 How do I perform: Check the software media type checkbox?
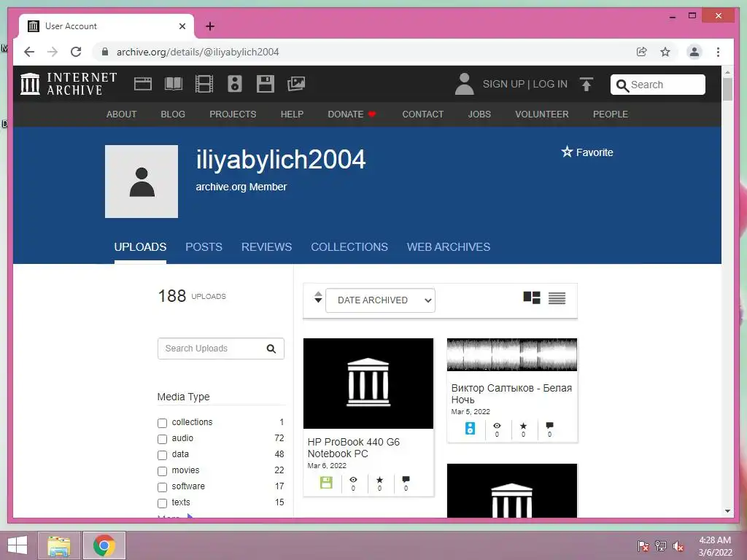[x=163, y=487]
